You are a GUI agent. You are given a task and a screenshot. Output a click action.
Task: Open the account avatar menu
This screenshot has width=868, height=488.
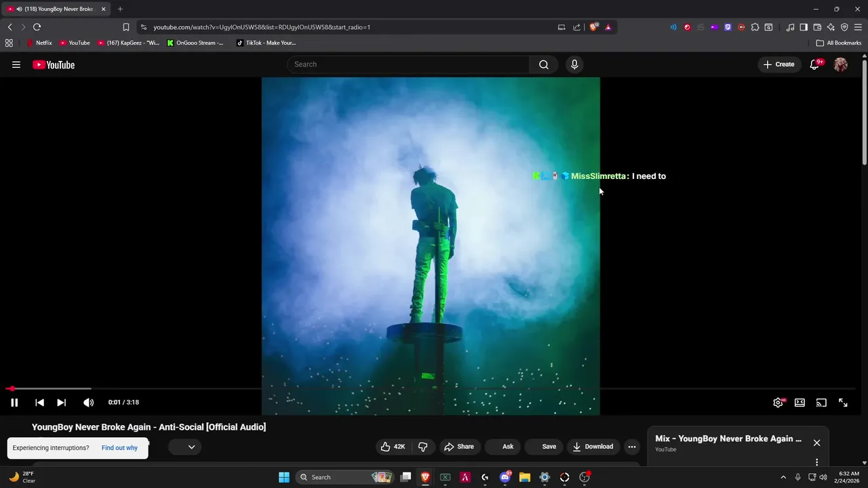(x=841, y=64)
